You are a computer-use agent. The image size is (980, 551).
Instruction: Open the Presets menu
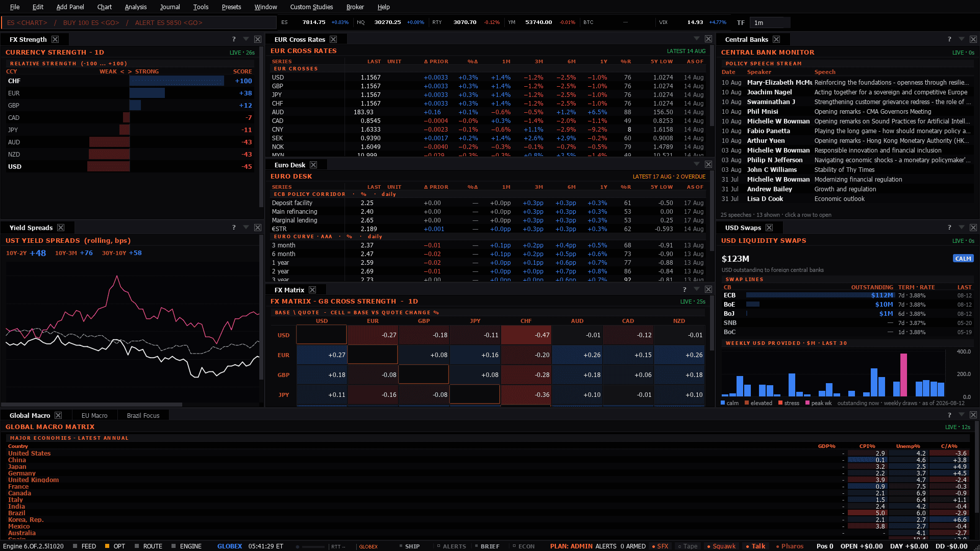(x=231, y=7)
